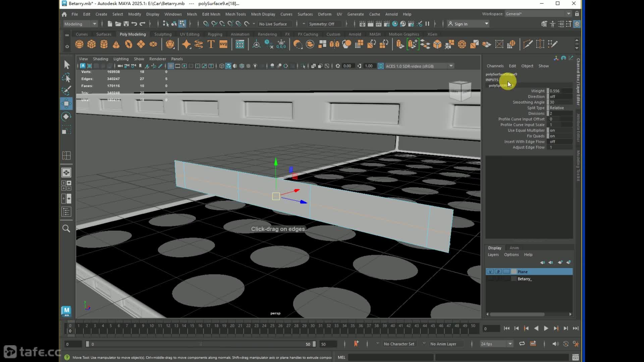
Task: Click the poly cube shelf icon
Action: (x=92, y=44)
